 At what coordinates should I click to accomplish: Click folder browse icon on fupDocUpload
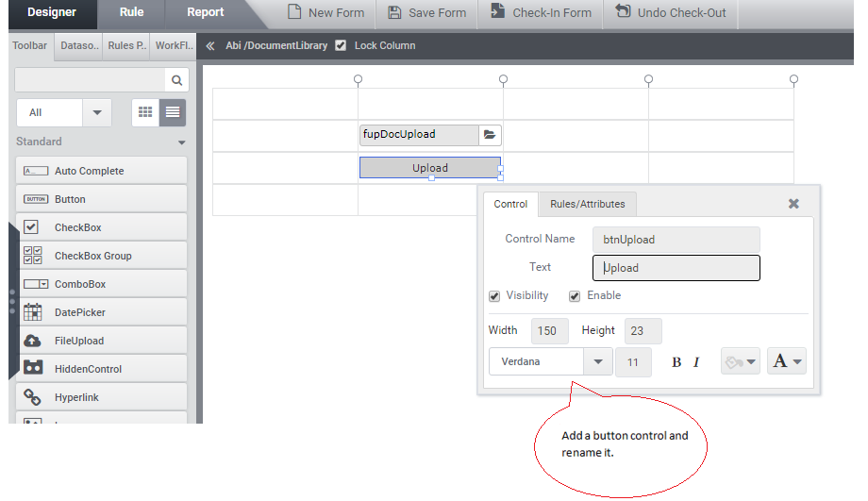coord(490,135)
